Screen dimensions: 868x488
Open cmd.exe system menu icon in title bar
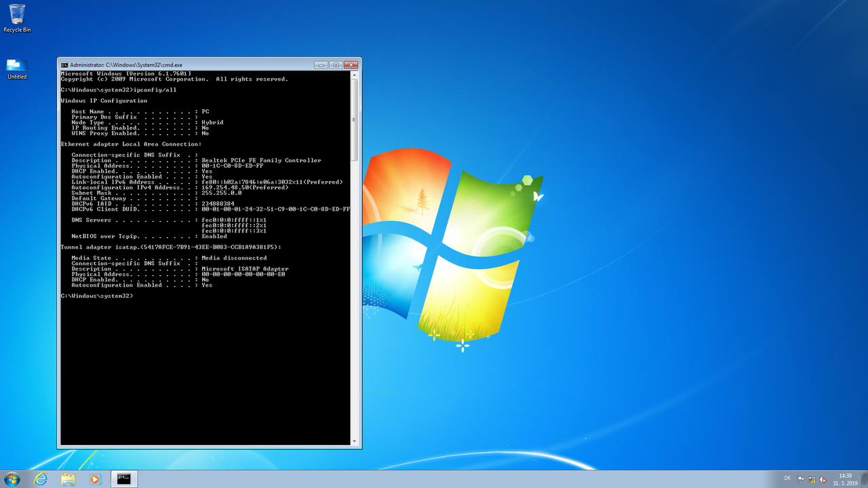point(64,65)
